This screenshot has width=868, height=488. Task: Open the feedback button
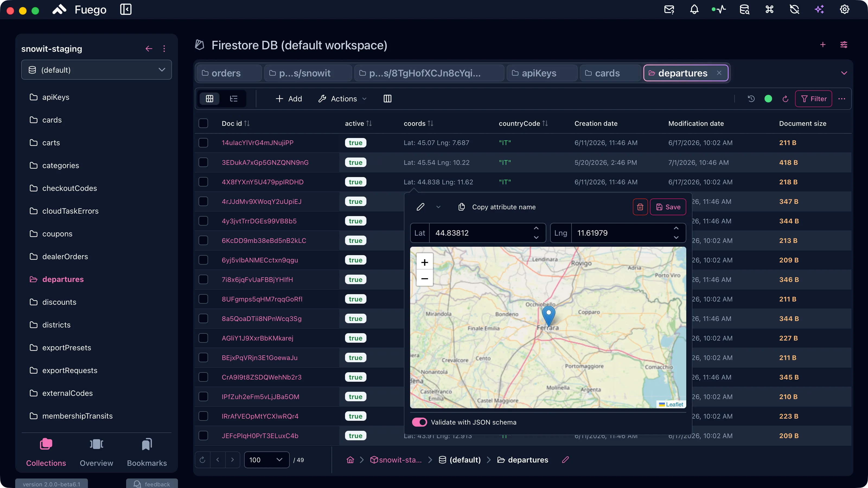[152, 484]
